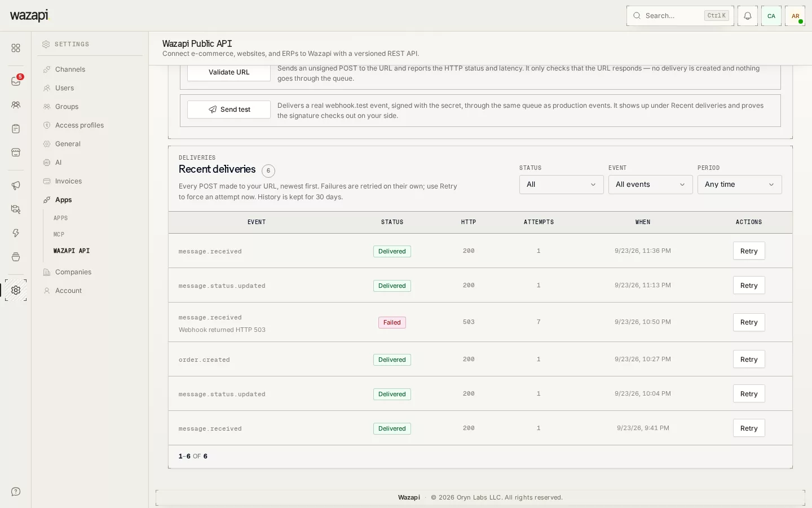Viewport: 812px width, 508px height.
Task: Click the '9/23/26, 10:27 PM' timestamp
Action: pyautogui.click(x=643, y=359)
